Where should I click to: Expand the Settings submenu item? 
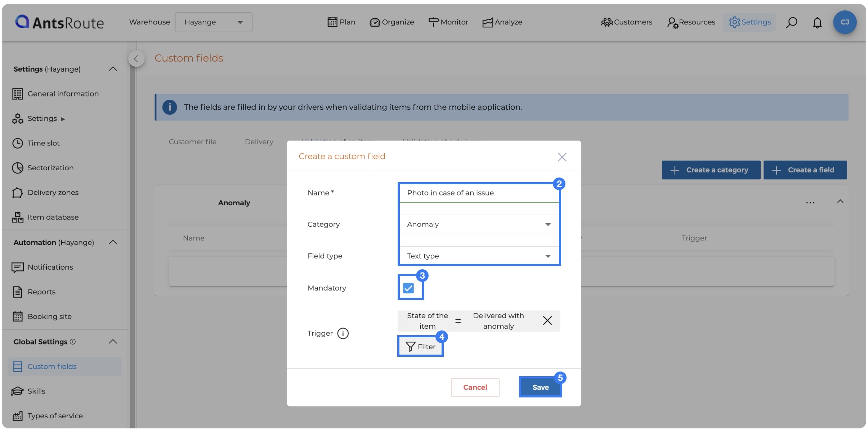pos(39,118)
